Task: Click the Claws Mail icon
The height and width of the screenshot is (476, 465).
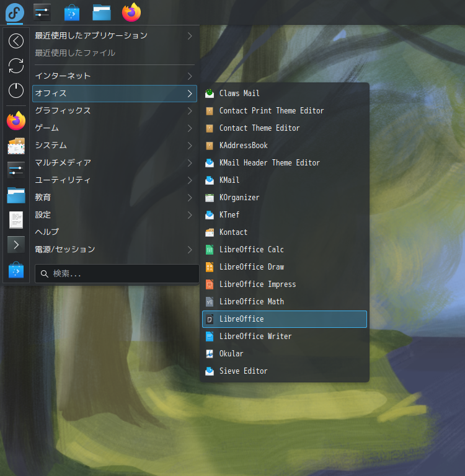Action: pos(210,94)
